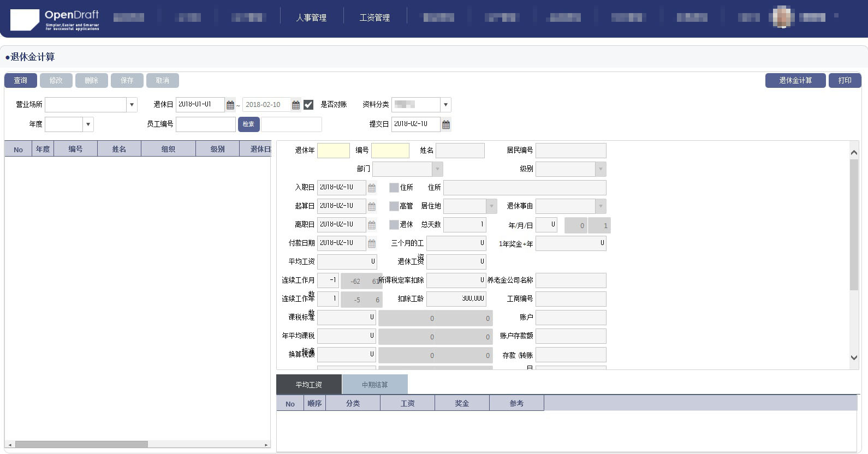This screenshot has height=454, width=868.
Task: Open calendar icon next to 付款日期
Action: click(x=372, y=244)
